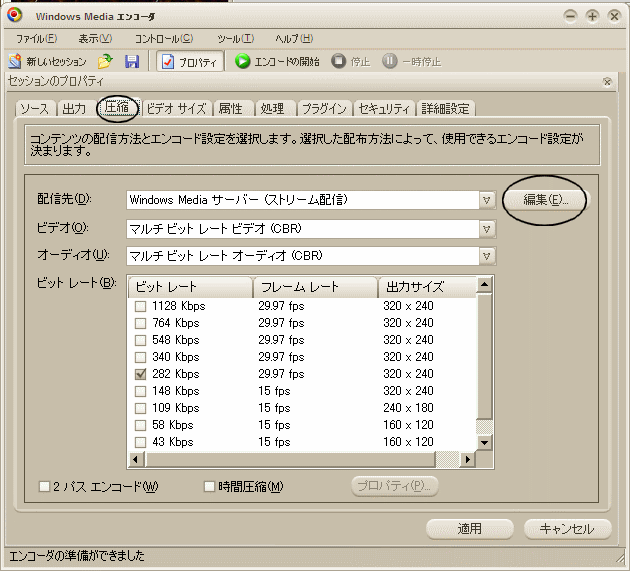Check the 340 Kbps bit rate
630x571 pixels.
point(141,357)
